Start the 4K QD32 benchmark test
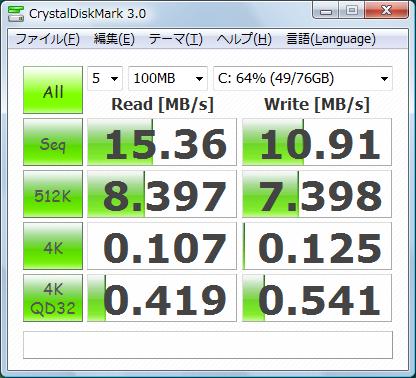The width and height of the screenshot is (416, 378). coord(53,298)
